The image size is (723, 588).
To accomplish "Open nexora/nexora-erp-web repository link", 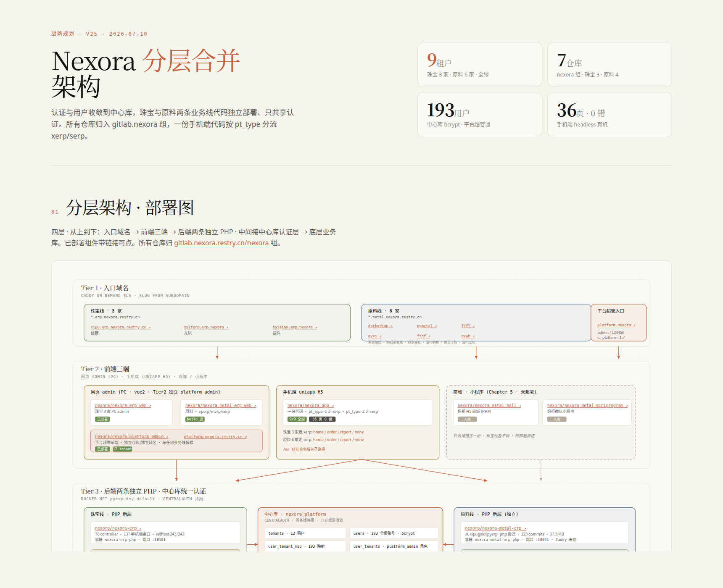I will pos(123,406).
